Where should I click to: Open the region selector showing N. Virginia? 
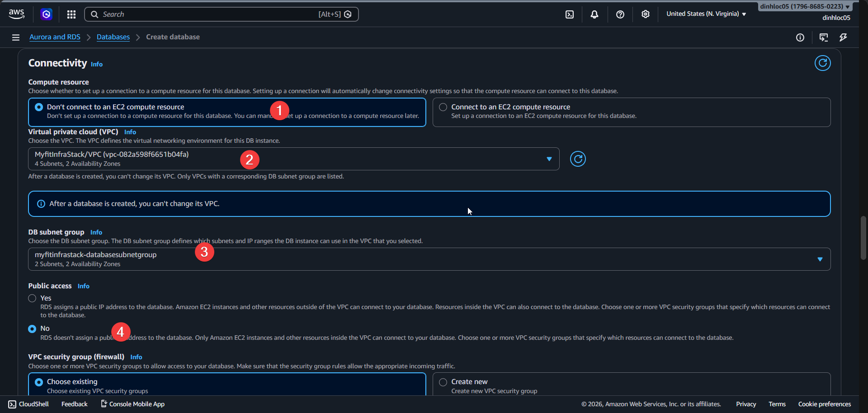pyautogui.click(x=705, y=14)
